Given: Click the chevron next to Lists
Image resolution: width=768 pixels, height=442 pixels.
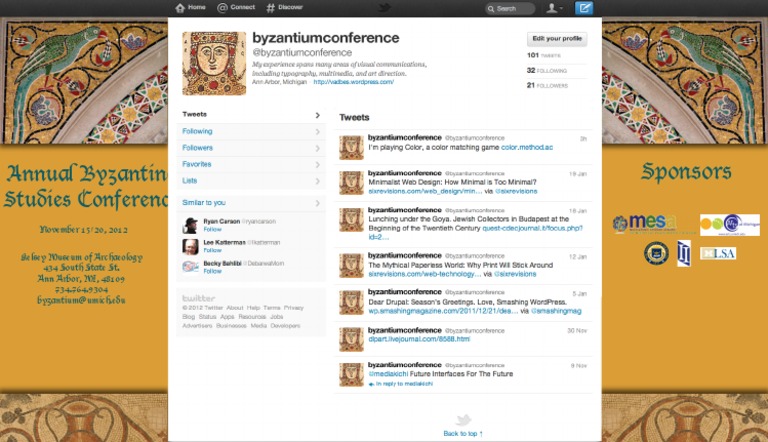Looking at the screenshot, I should tap(317, 181).
